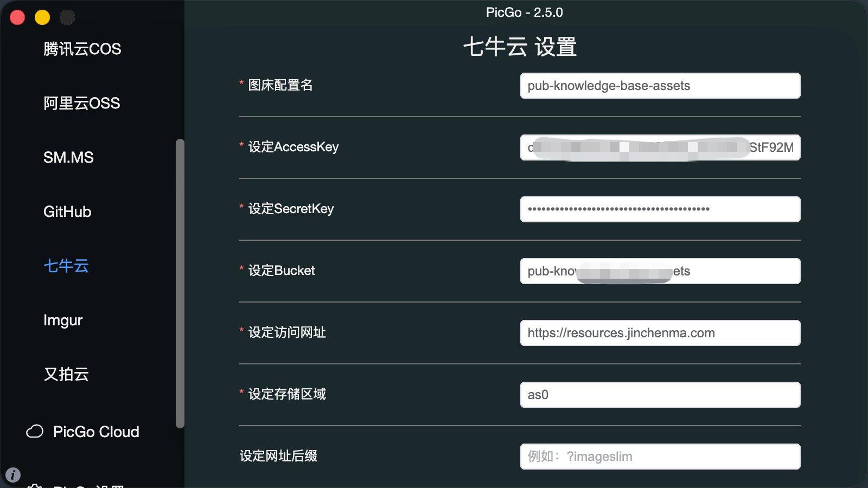Viewport: 868px width, 488px height.
Task: Click the 设定访问网址 field showing resources.jinchenma.com
Action: point(660,333)
